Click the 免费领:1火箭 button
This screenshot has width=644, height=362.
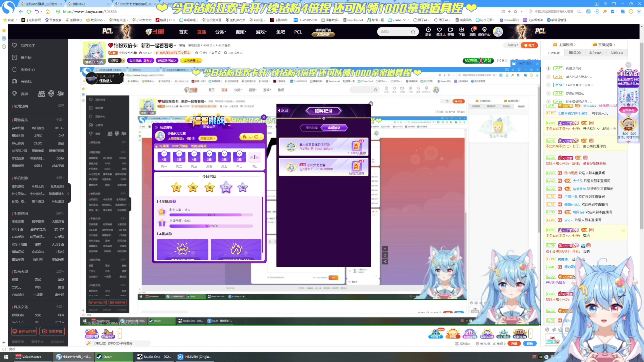click(478, 60)
